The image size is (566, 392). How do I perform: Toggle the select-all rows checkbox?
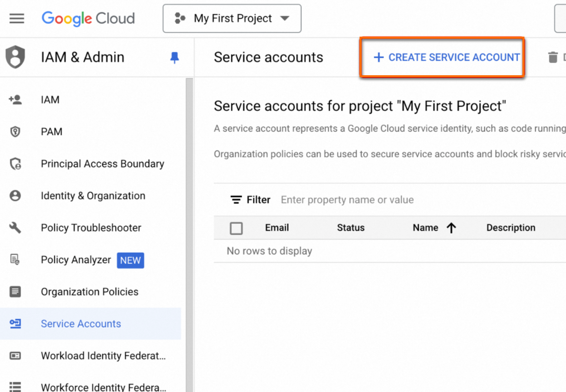pyautogui.click(x=236, y=228)
